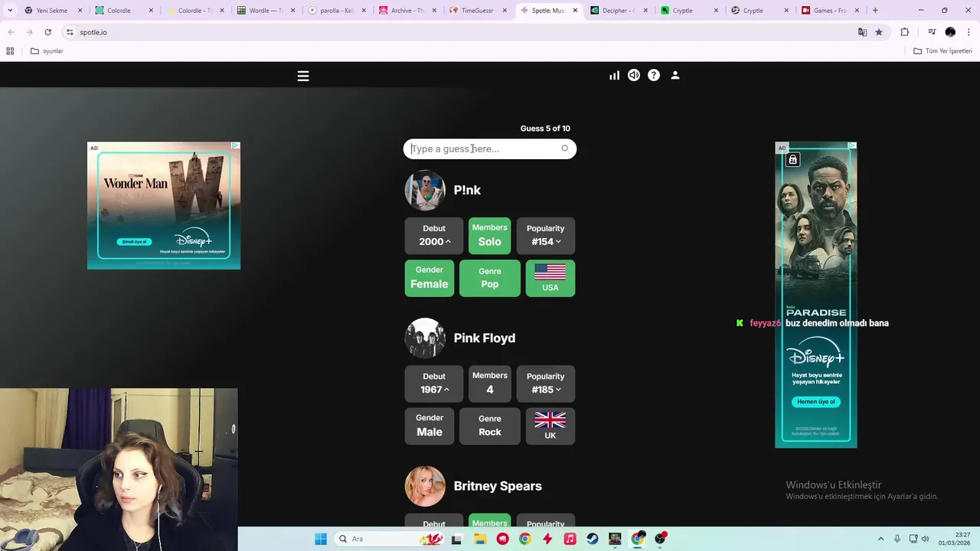Screen dimensions: 980x551
Task: Expand the system tray hidden icons chevron
Action: [880, 539]
